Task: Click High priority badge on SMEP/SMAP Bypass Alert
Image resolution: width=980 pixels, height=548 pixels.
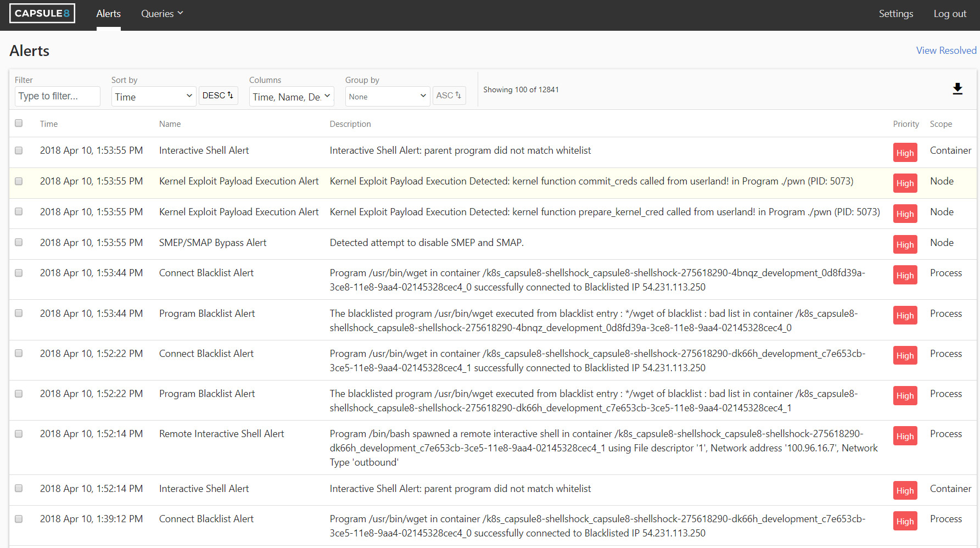Action: [x=905, y=245]
